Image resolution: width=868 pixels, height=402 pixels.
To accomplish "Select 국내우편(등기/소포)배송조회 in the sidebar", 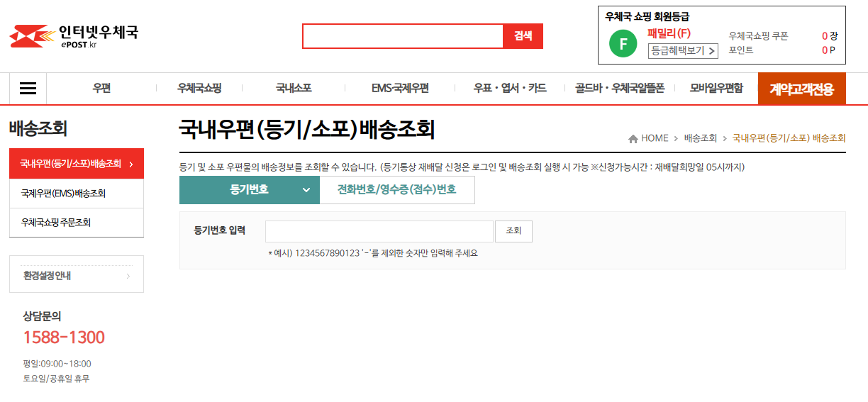I will (x=77, y=164).
